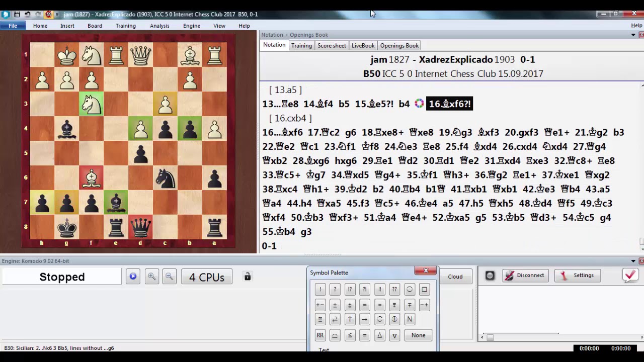The image size is (644, 362).
Task: Select the △ with-the-idea symbol
Action: tap(379, 335)
